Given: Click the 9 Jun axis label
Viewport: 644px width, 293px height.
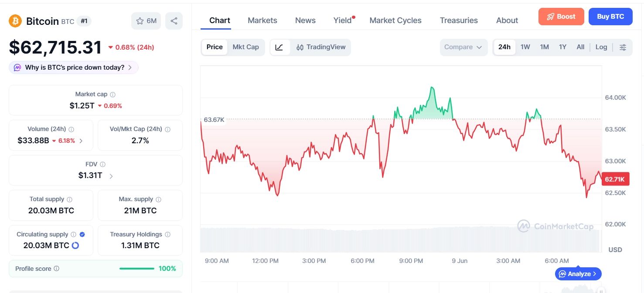Looking at the screenshot, I should (x=460, y=261).
